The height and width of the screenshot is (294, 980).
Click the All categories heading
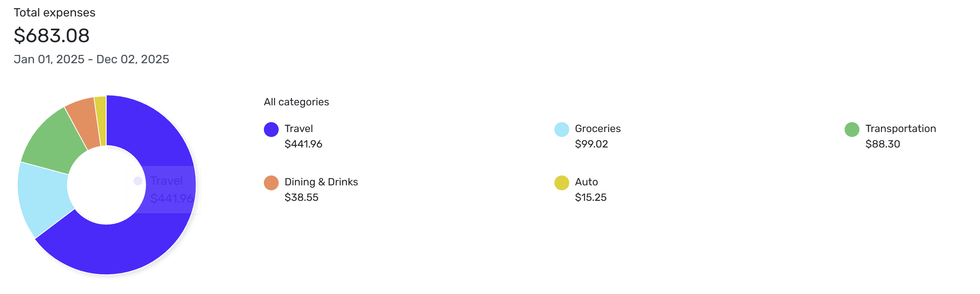click(x=296, y=102)
